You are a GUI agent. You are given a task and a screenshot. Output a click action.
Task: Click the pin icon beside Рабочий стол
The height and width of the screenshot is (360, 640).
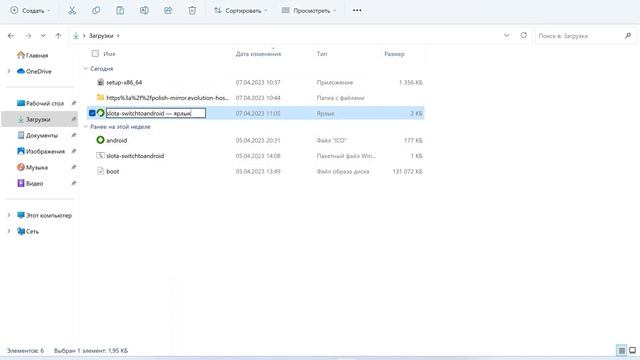tap(73, 103)
